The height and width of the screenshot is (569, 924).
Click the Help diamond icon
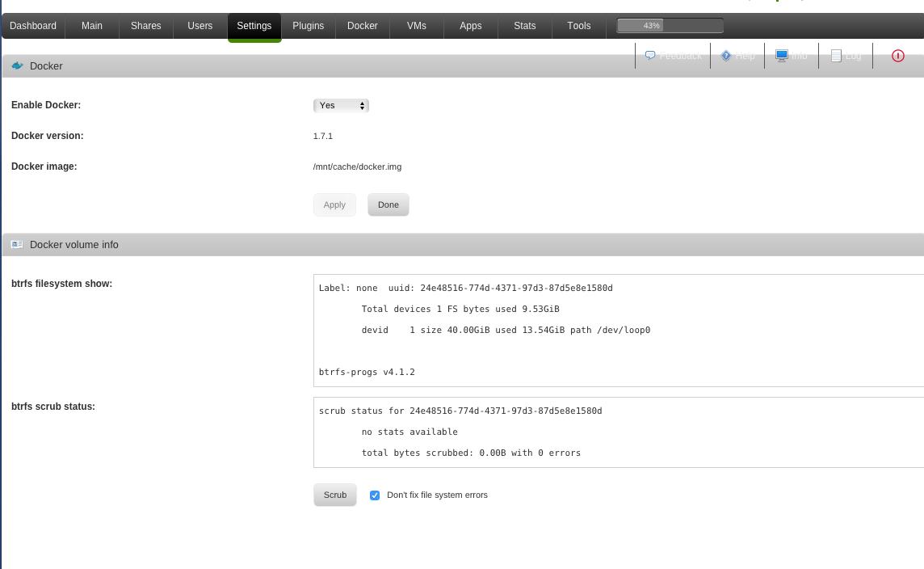point(724,55)
